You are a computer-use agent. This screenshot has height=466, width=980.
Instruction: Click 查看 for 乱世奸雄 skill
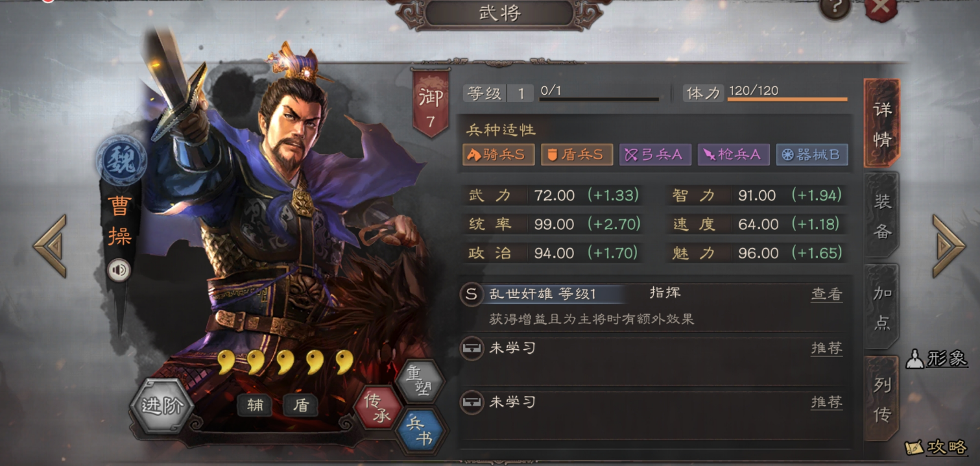pyautogui.click(x=827, y=294)
